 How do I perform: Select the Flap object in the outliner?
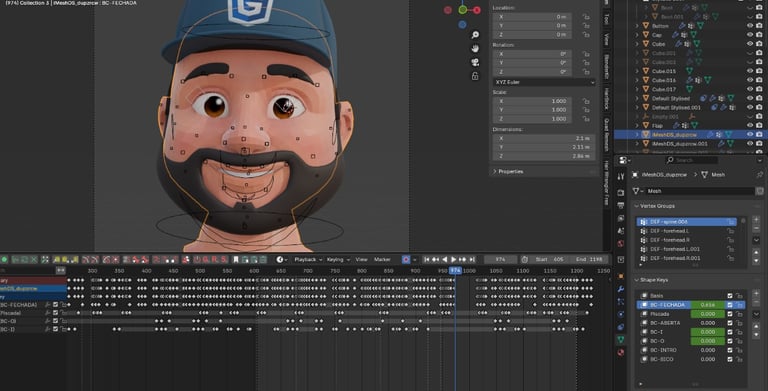657,125
